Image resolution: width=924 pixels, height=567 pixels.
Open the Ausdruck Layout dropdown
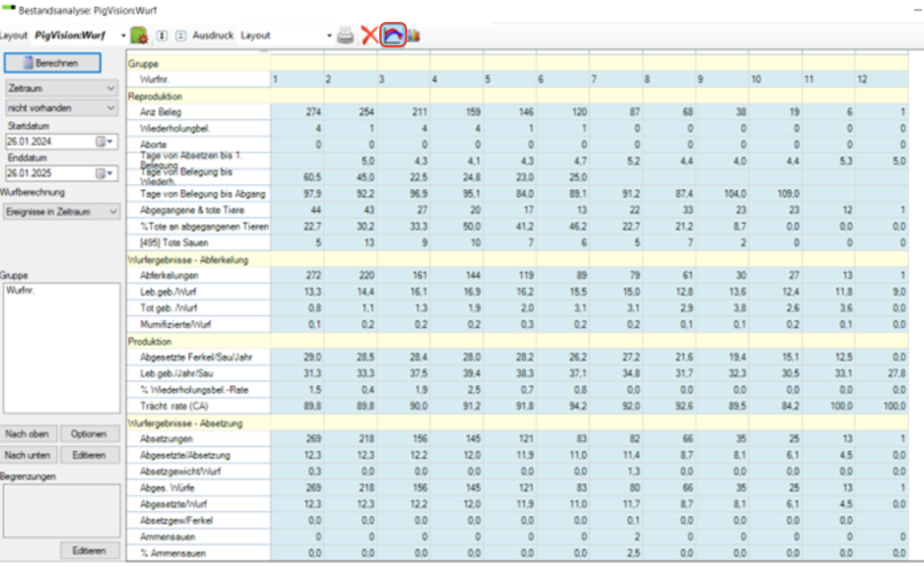click(329, 35)
